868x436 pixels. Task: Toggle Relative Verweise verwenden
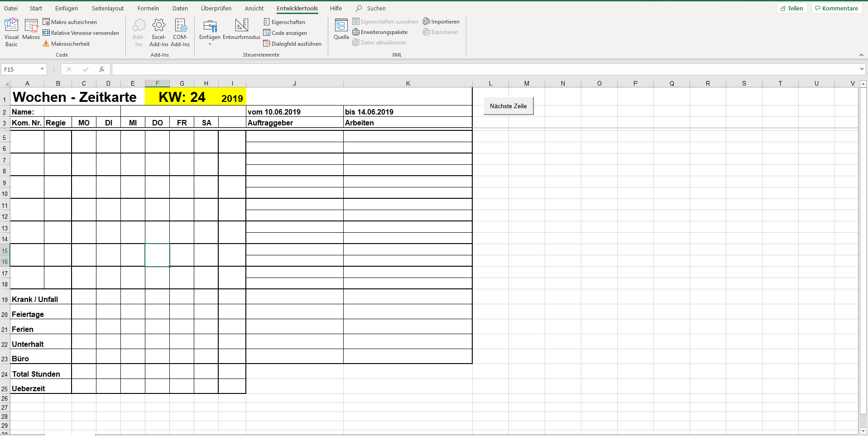click(x=81, y=33)
